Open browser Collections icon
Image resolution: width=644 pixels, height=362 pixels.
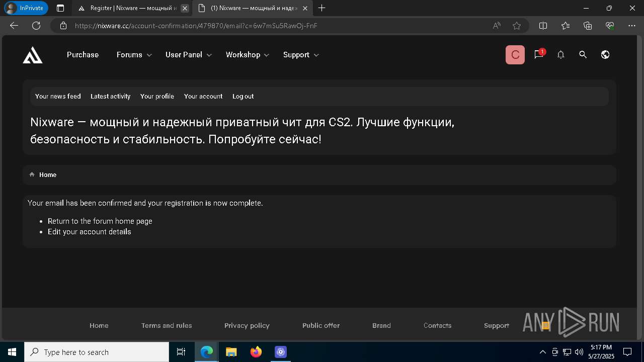pyautogui.click(x=588, y=26)
